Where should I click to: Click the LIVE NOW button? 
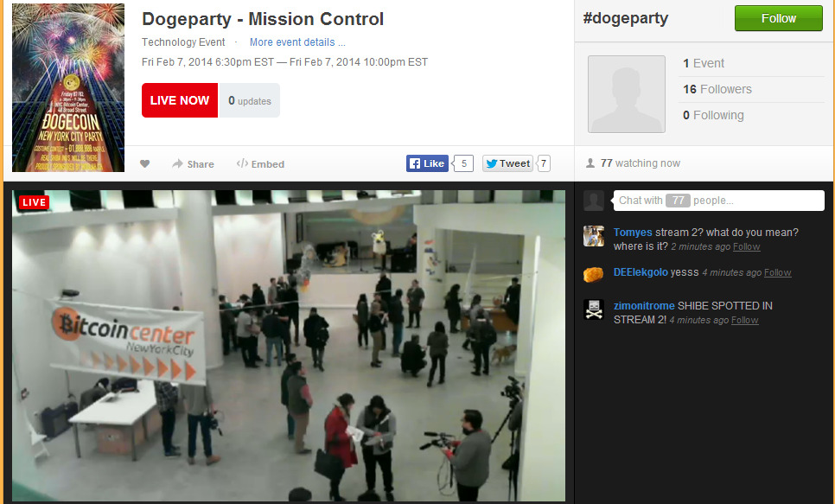click(x=180, y=100)
